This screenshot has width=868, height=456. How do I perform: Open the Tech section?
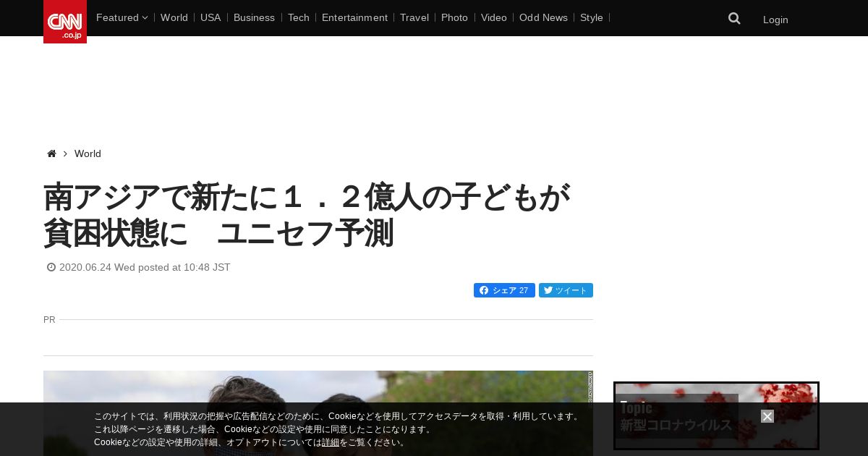point(299,17)
